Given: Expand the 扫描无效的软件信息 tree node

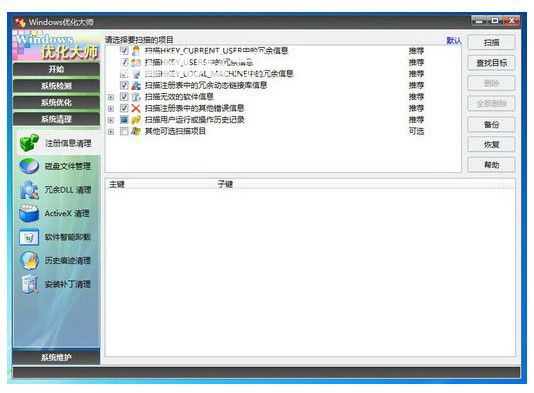Looking at the screenshot, I should click(x=111, y=97).
